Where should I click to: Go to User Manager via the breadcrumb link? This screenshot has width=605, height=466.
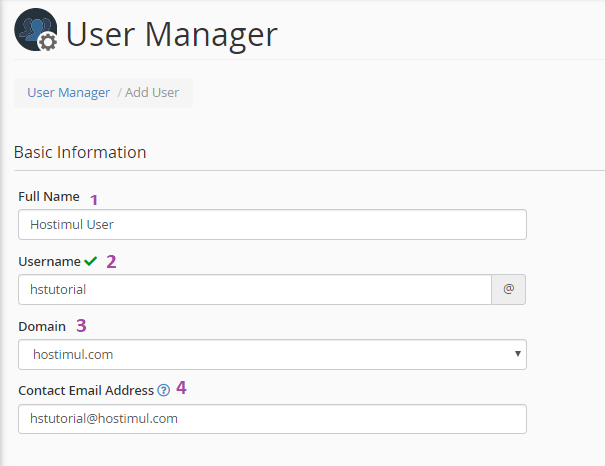tap(68, 92)
